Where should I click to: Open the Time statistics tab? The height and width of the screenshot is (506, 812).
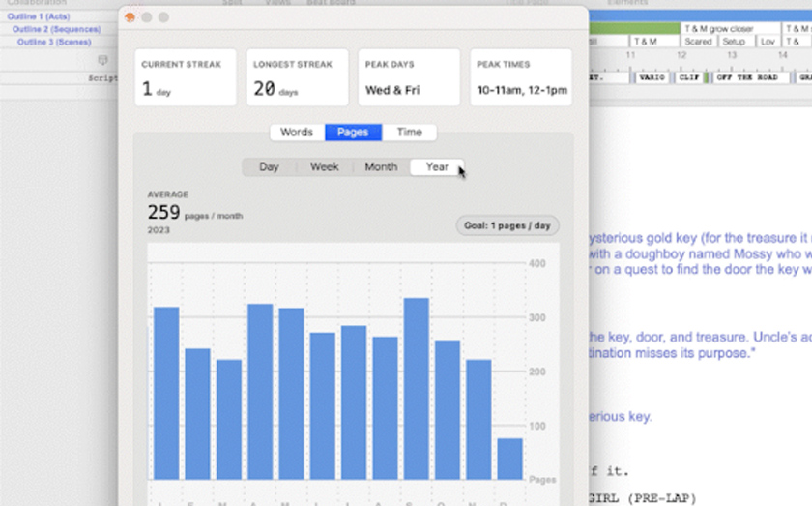tap(409, 133)
